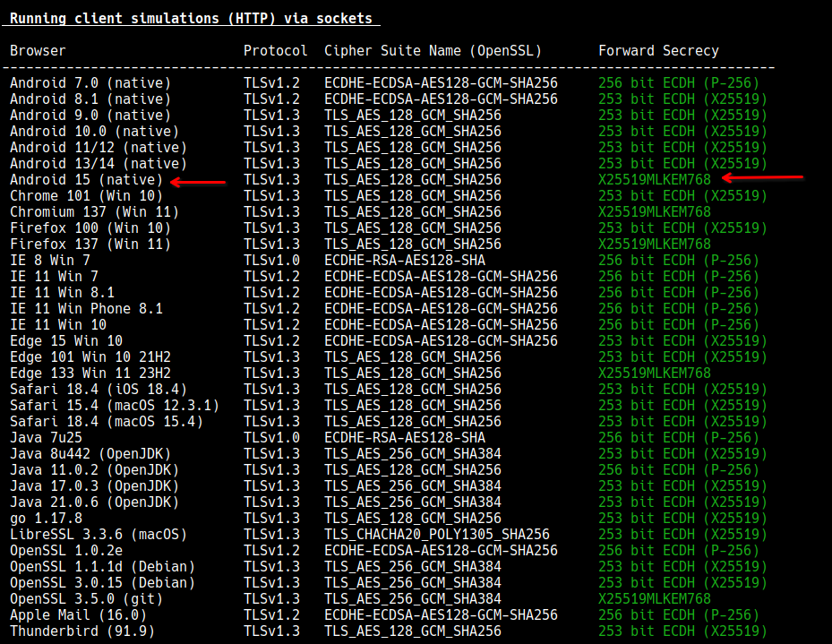Select 'OpenSSL 1.0.2e' row label
This screenshot has height=644, width=832.
coord(66,551)
